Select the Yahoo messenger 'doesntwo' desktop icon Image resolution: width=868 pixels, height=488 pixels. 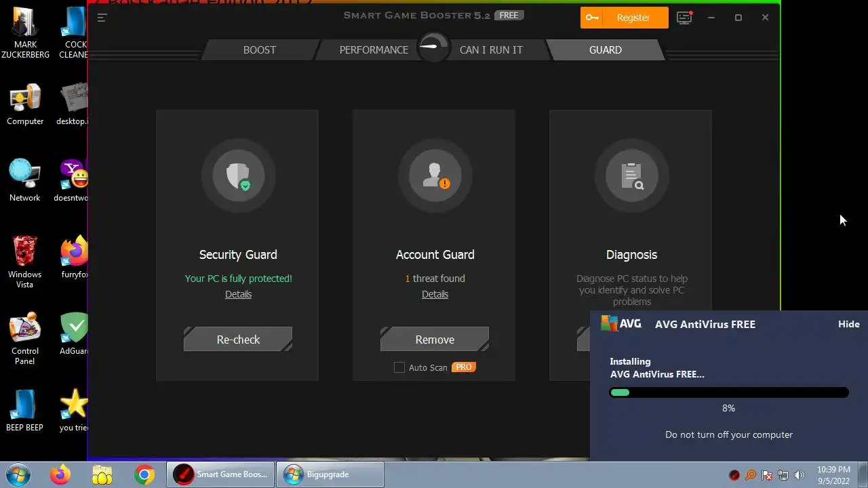73,181
